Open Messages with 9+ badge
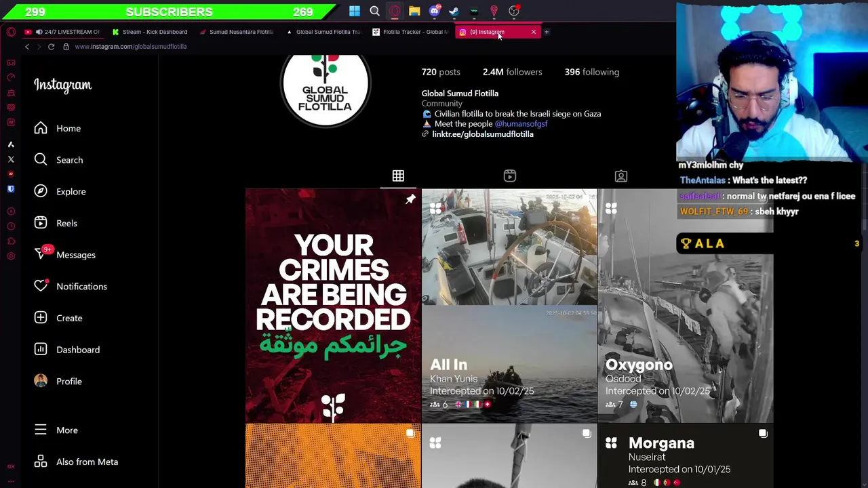 [64, 255]
